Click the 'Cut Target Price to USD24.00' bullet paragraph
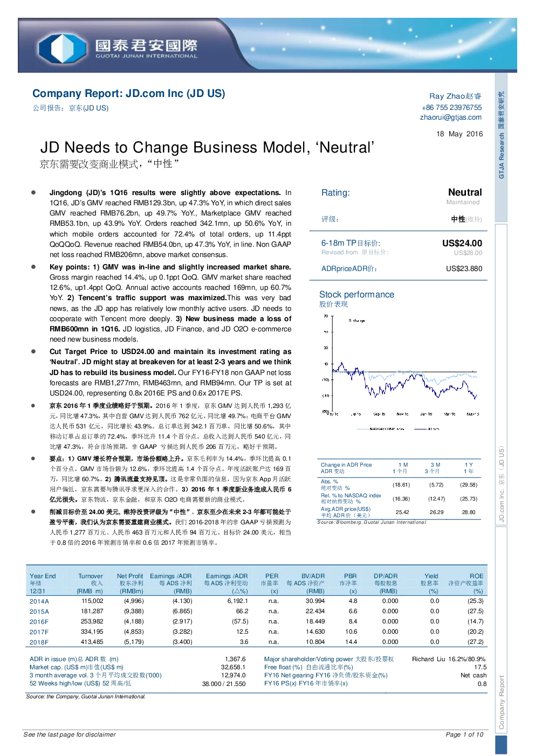This screenshot has width=535, height=756. [170, 372]
